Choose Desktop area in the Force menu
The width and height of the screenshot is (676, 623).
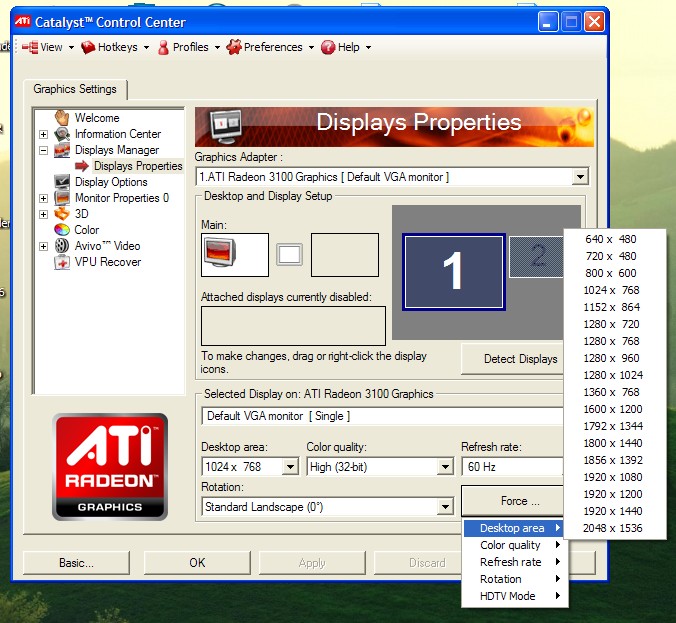click(515, 528)
